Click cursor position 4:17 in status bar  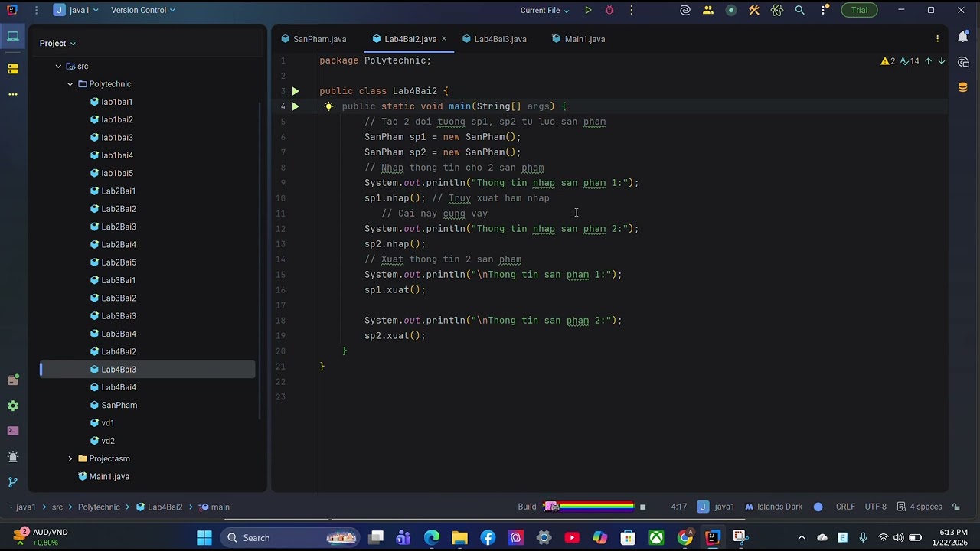[678, 507]
